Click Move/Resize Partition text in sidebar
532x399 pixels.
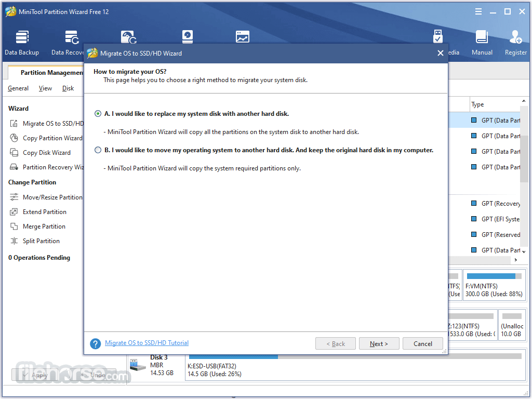tap(52, 197)
